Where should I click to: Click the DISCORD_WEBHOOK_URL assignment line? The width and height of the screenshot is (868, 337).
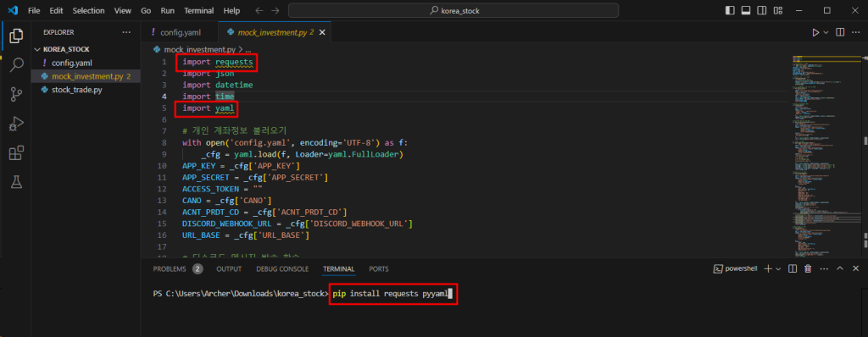pos(298,224)
